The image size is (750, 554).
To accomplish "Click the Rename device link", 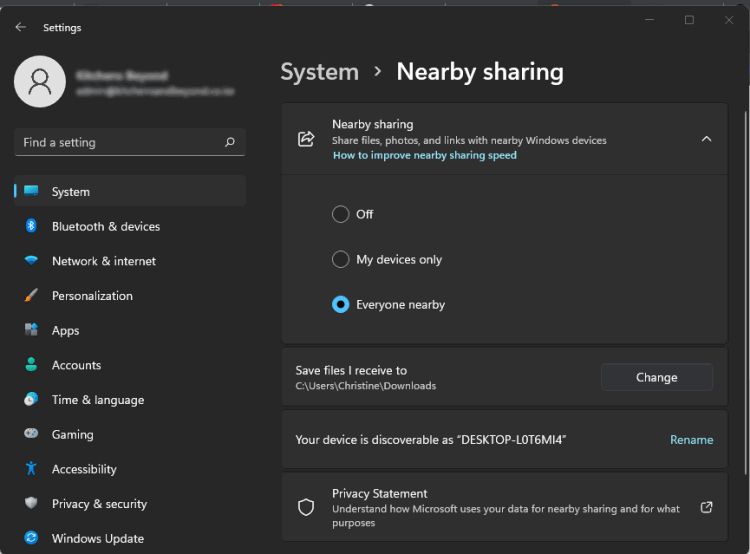I will pyautogui.click(x=691, y=439).
